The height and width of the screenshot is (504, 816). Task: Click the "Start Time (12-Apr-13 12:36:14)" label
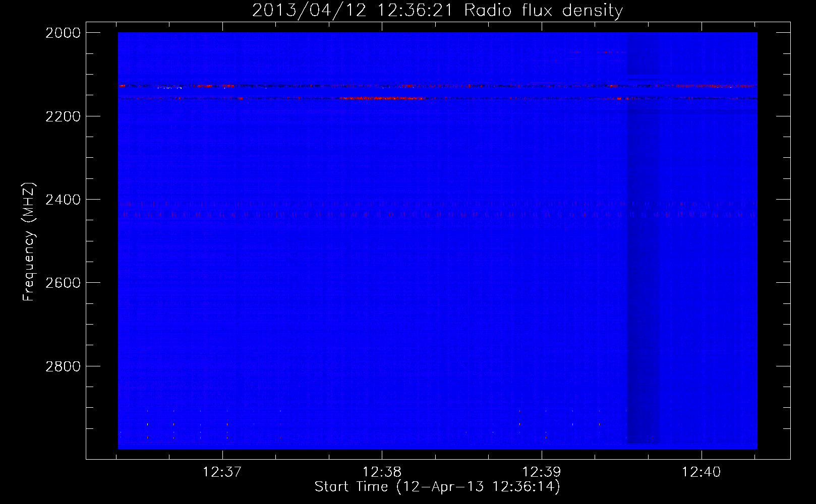437,487
